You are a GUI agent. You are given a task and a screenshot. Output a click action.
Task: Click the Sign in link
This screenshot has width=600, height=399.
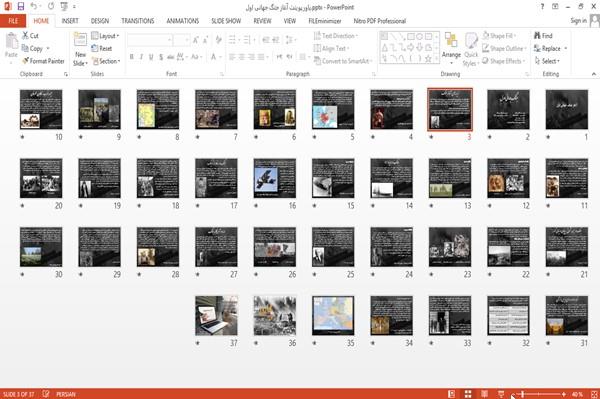pos(578,20)
